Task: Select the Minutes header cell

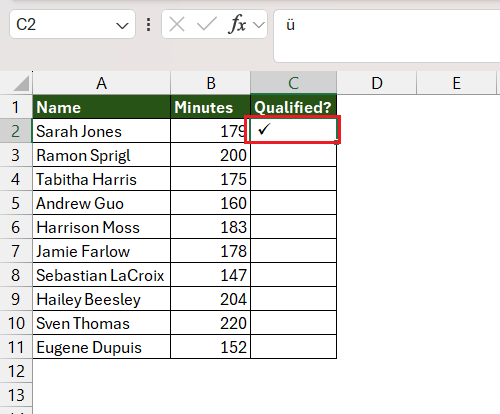Action: tap(211, 107)
